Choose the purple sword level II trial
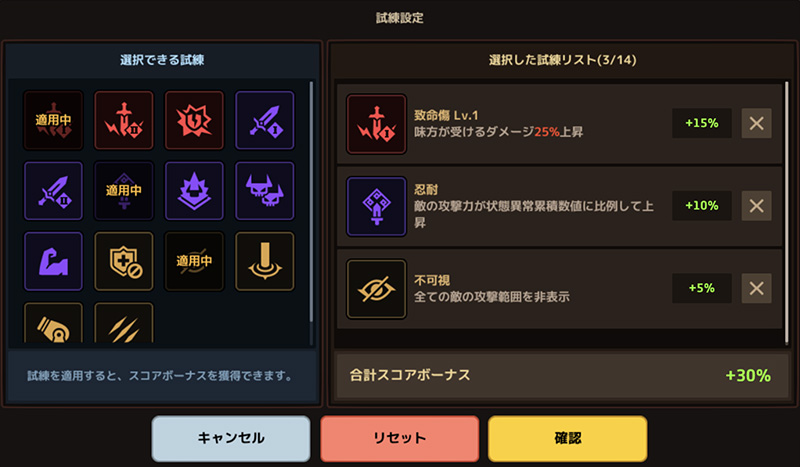The width and height of the screenshot is (800, 467). point(53,191)
